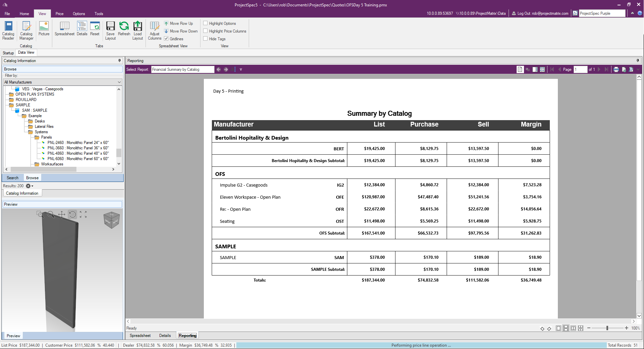
Task: Open the ProjectSpec Purple theme dropdown
Action: click(602, 13)
